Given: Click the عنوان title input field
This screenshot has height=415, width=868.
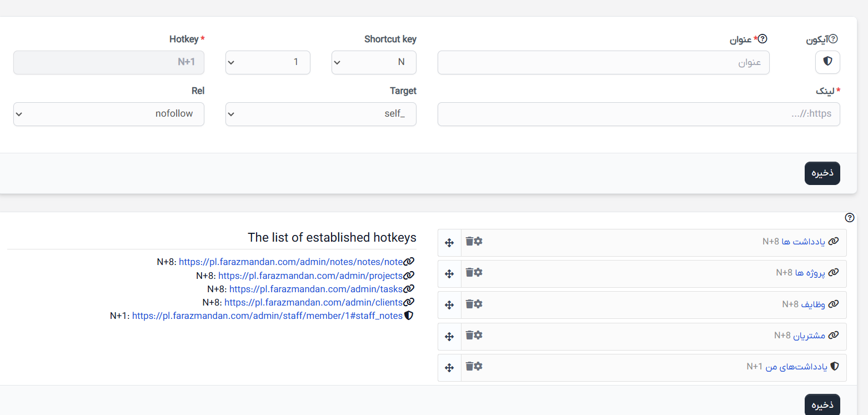Looking at the screenshot, I should pyautogui.click(x=604, y=62).
